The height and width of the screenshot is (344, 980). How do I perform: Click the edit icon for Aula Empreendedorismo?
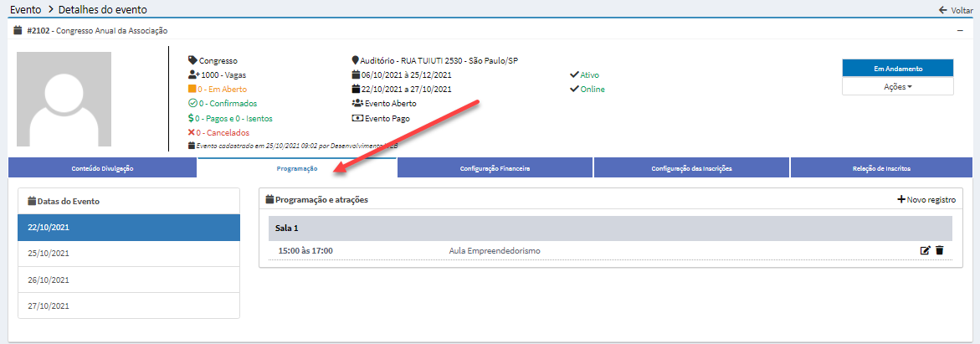tap(925, 250)
